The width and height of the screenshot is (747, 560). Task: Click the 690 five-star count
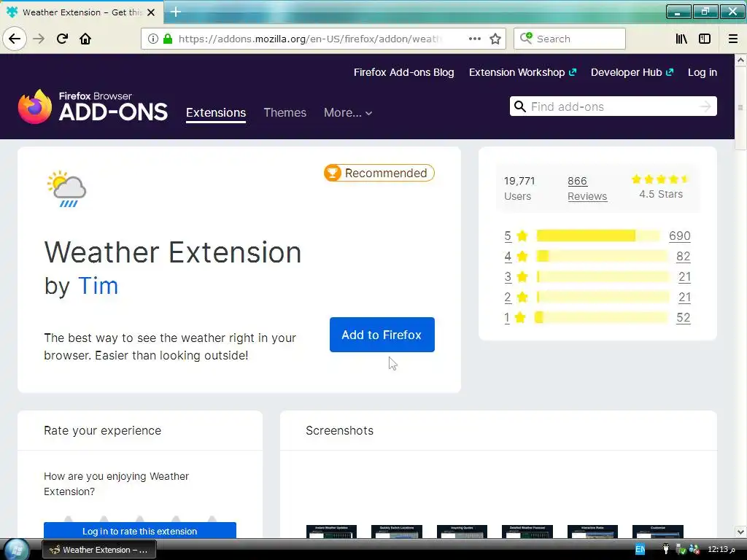[679, 236]
